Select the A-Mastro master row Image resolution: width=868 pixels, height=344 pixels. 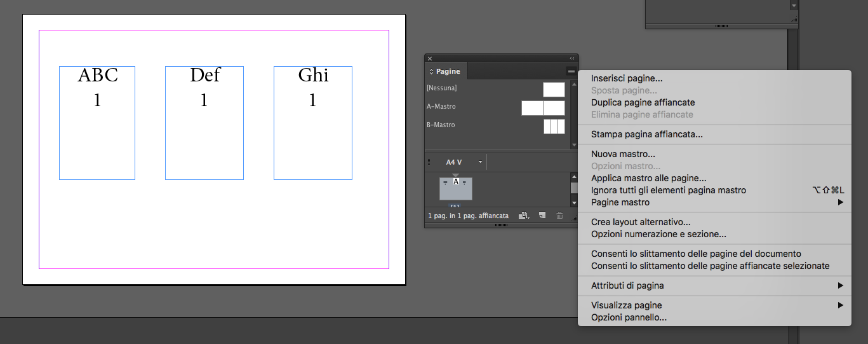(x=496, y=107)
